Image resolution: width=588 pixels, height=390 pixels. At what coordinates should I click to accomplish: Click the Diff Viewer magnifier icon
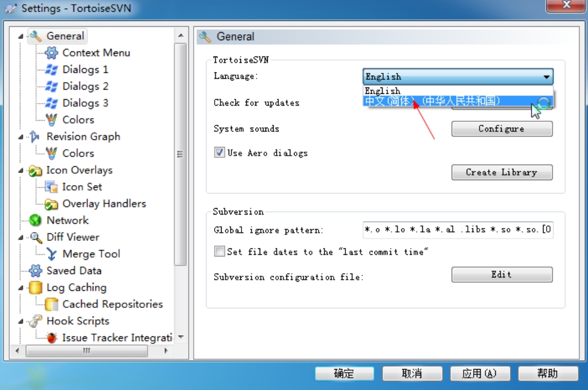pyautogui.click(x=36, y=237)
